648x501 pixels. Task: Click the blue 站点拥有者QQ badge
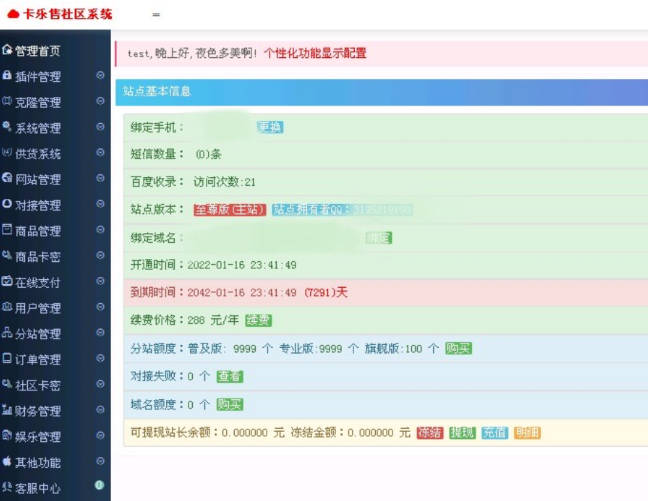[x=342, y=210]
